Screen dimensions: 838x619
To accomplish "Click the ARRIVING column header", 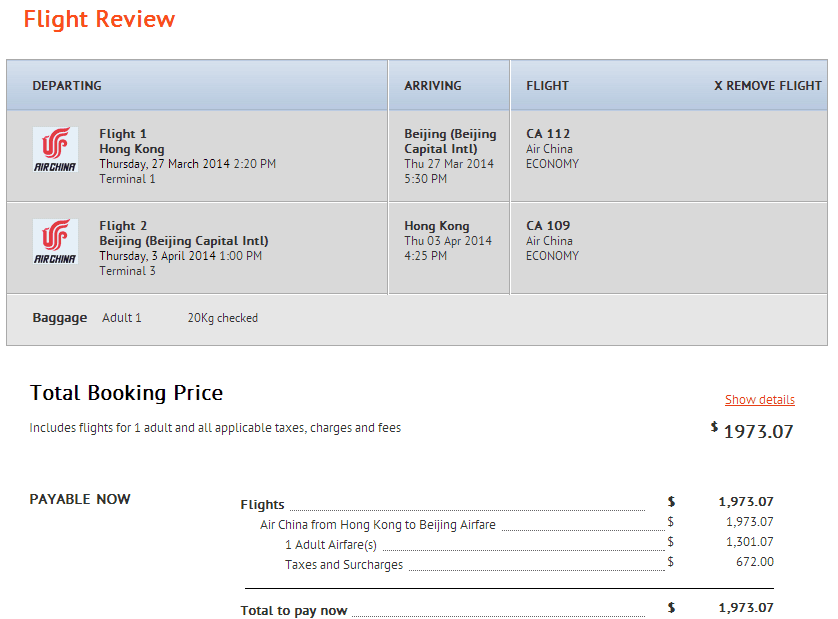I will pyautogui.click(x=433, y=86).
